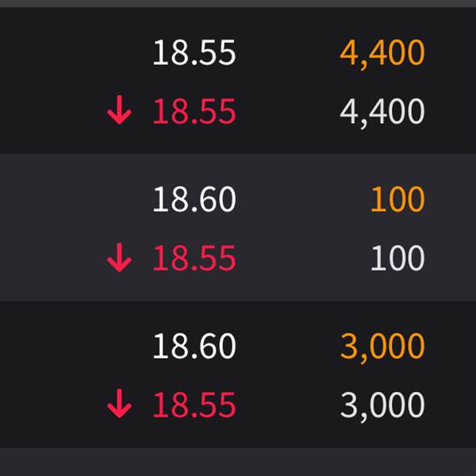This screenshot has height=476, width=476.
Task: Select the red 18.55 price in the 3,000 row
Action: click(194, 405)
